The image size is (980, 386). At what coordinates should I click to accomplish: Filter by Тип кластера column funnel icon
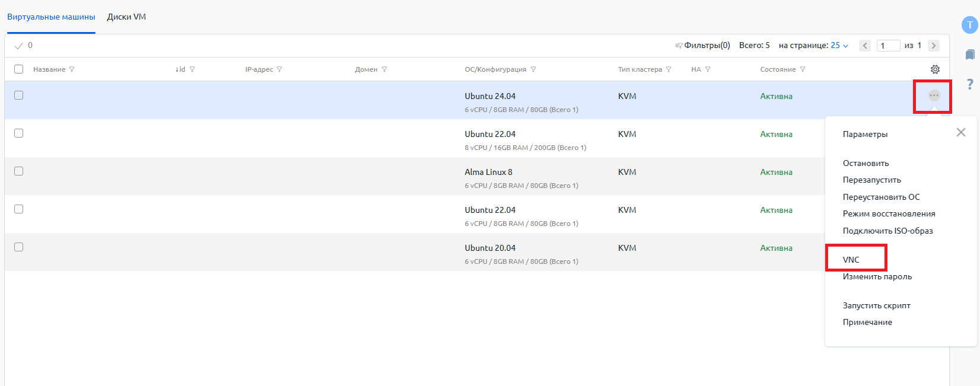(x=669, y=69)
